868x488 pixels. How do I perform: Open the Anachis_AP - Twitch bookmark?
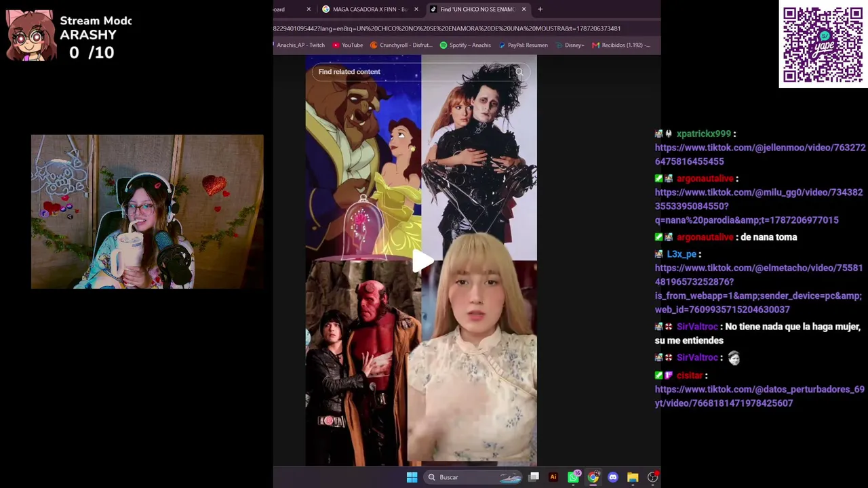(300, 45)
